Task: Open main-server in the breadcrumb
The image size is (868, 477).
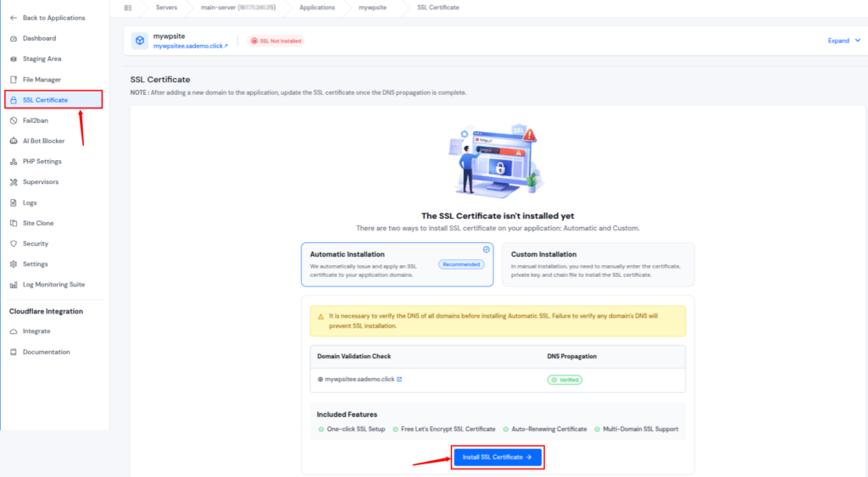Action: (238, 8)
